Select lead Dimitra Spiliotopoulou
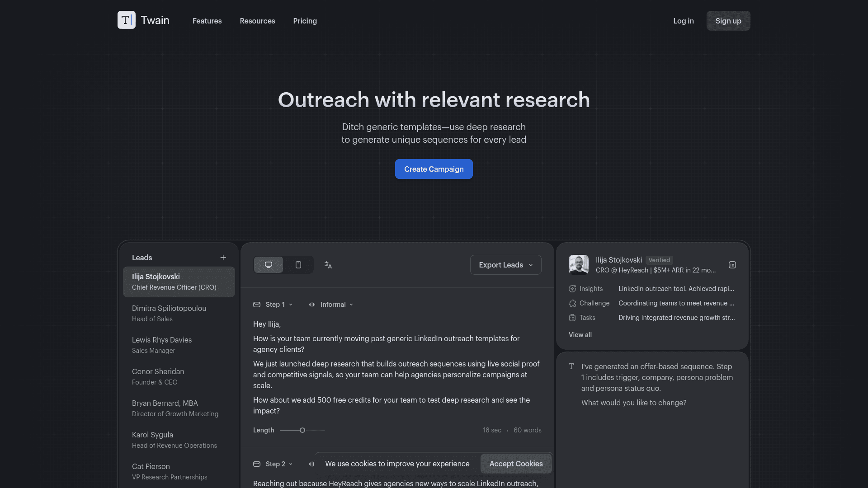Screen dimensions: 868x488 click(179, 314)
